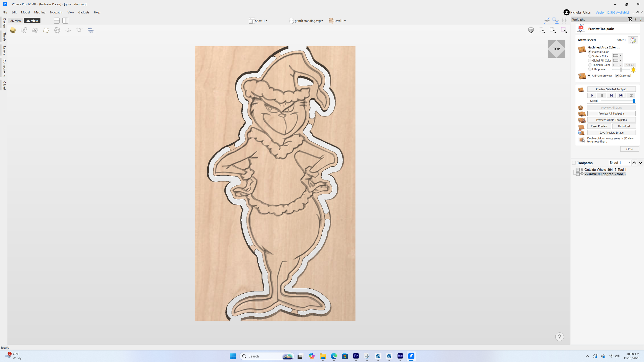
Task: Click the wireframe cube icon
Action: pyautogui.click(x=57, y=30)
